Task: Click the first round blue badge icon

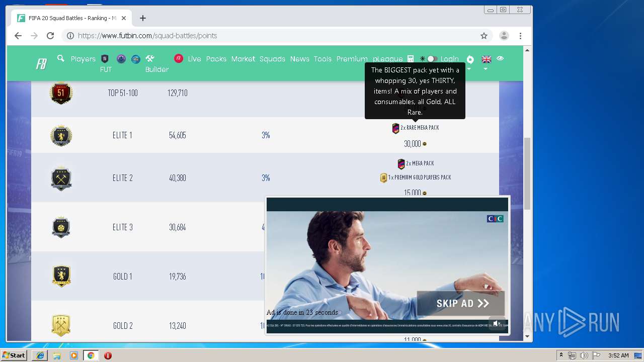Action: [121, 59]
